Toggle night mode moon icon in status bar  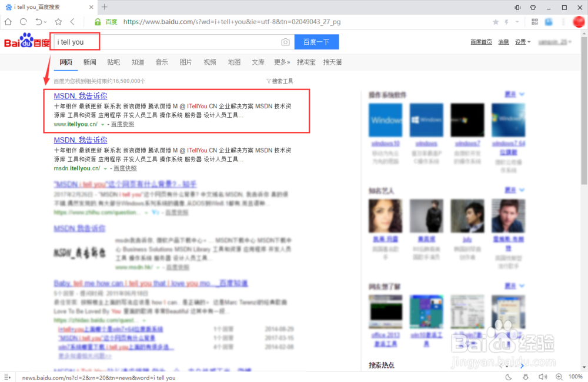tap(509, 377)
